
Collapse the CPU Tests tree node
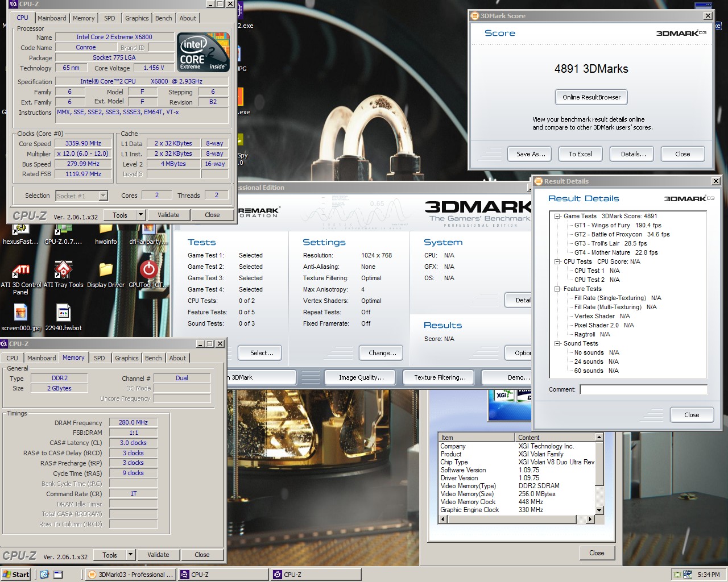pyautogui.click(x=557, y=261)
